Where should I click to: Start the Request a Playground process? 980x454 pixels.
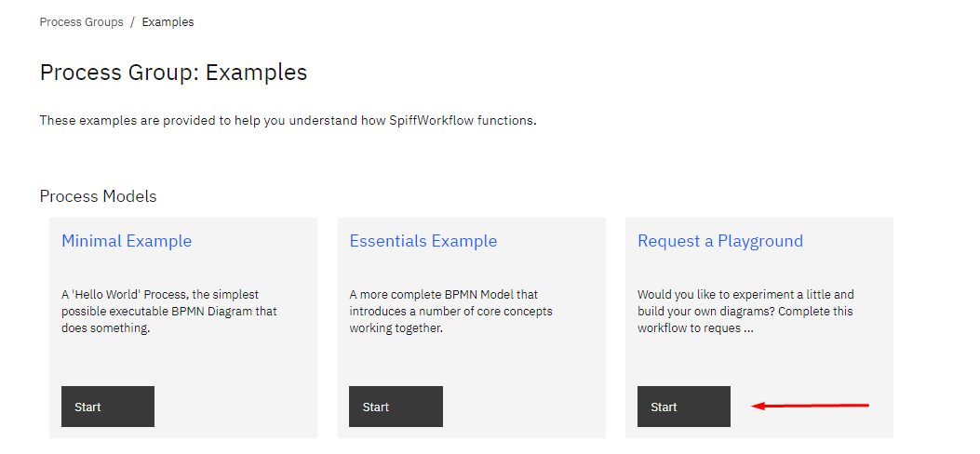(x=684, y=407)
